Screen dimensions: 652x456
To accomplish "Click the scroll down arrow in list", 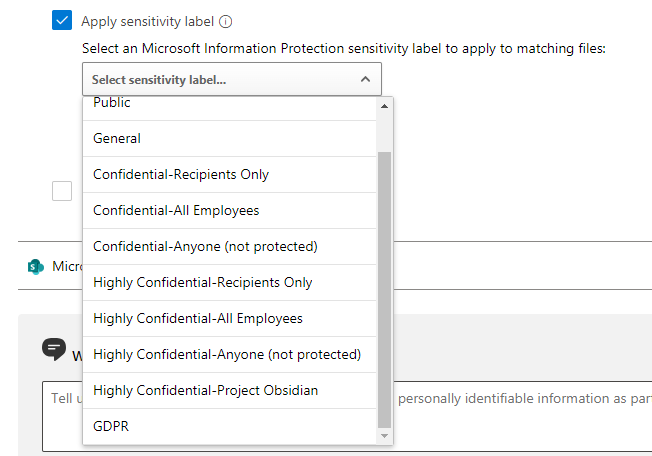I will [385, 436].
